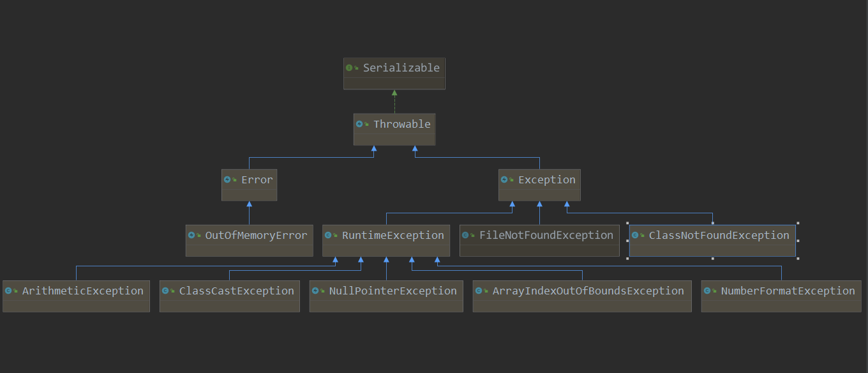Click the OutOfMemoryError class icon
868x373 pixels.
coord(191,236)
